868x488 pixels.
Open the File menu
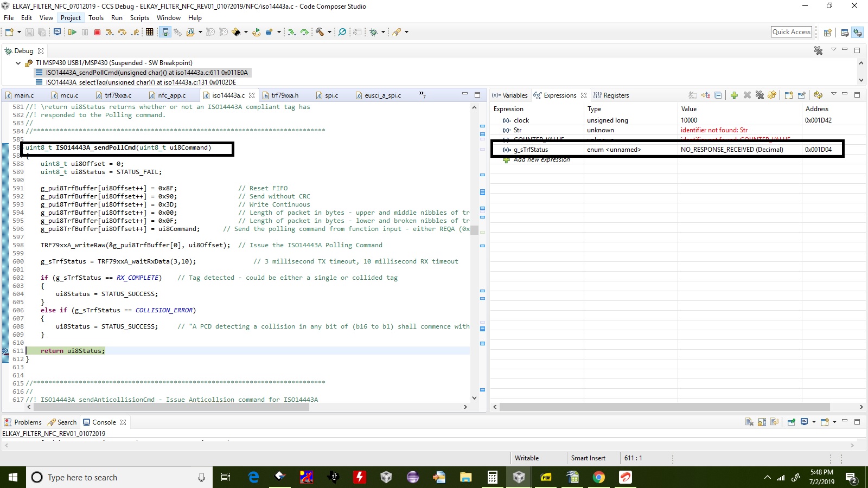[9, 18]
